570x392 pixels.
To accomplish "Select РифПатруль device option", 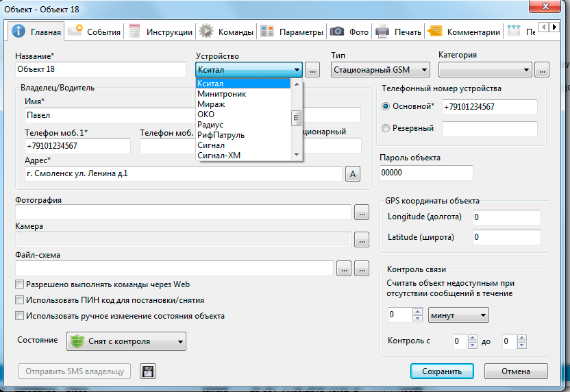I will [x=244, y=135].
